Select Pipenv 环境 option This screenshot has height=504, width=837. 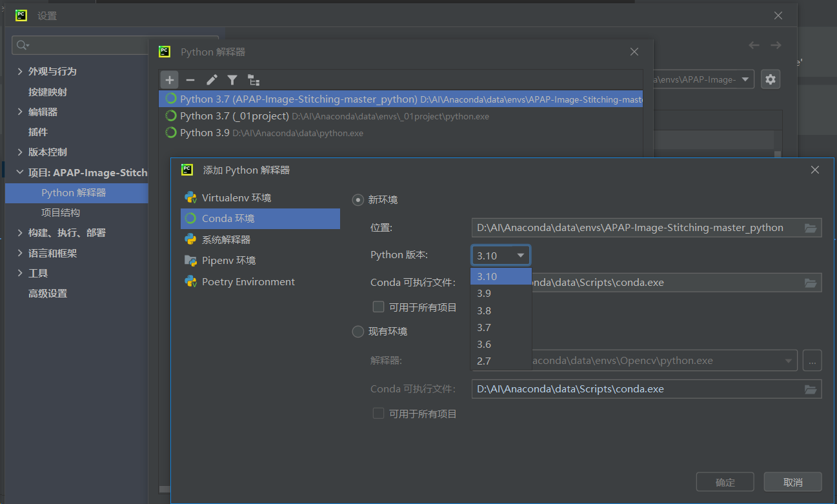click(x=260, y=261)
